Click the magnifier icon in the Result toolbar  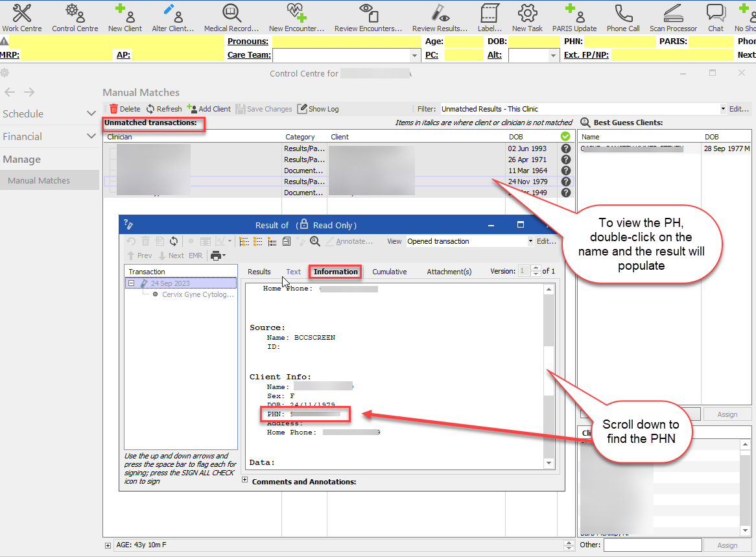click(x=315, y=241)
